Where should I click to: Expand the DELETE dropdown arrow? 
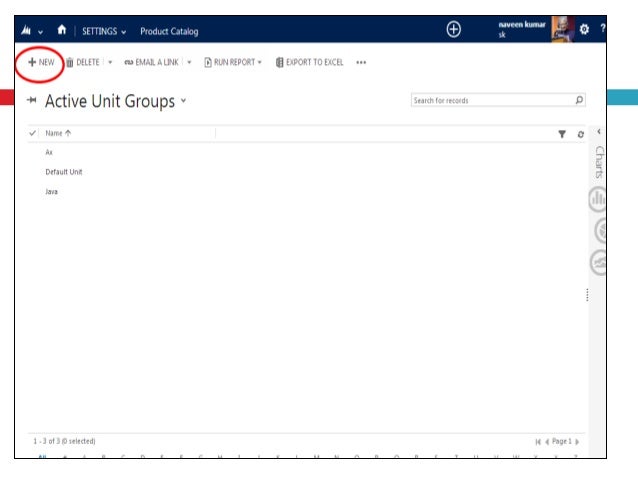tap(110, 62)
